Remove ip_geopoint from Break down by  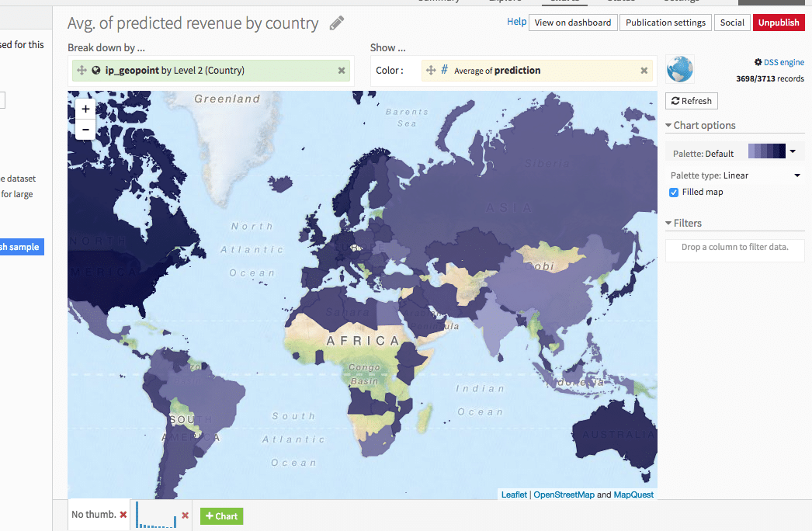click(x=342, y=71)
